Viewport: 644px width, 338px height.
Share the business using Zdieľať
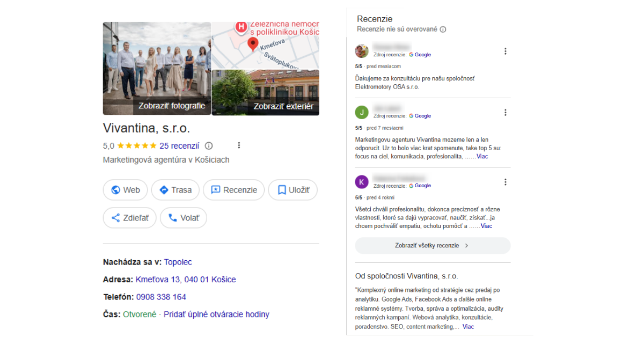click(129, 218)
